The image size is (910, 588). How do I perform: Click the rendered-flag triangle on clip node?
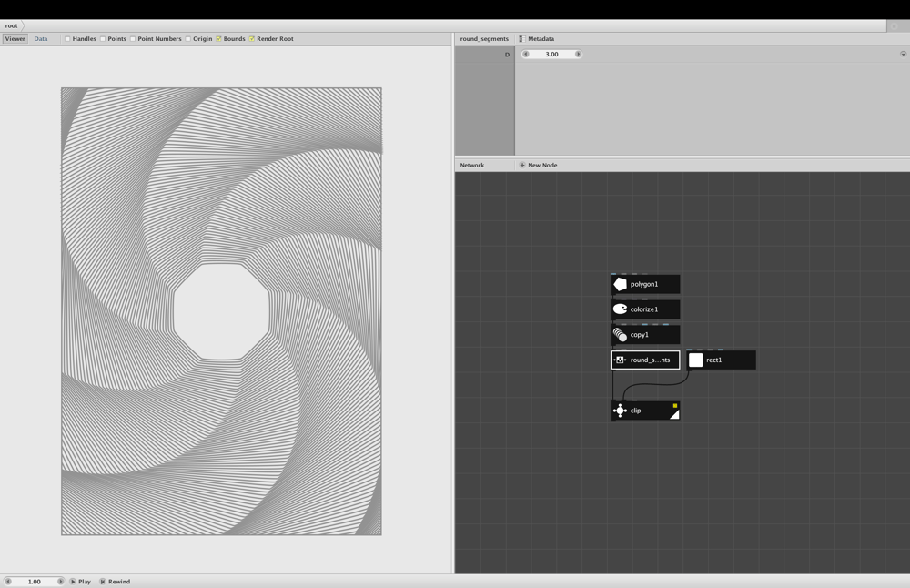coord(675,414)
